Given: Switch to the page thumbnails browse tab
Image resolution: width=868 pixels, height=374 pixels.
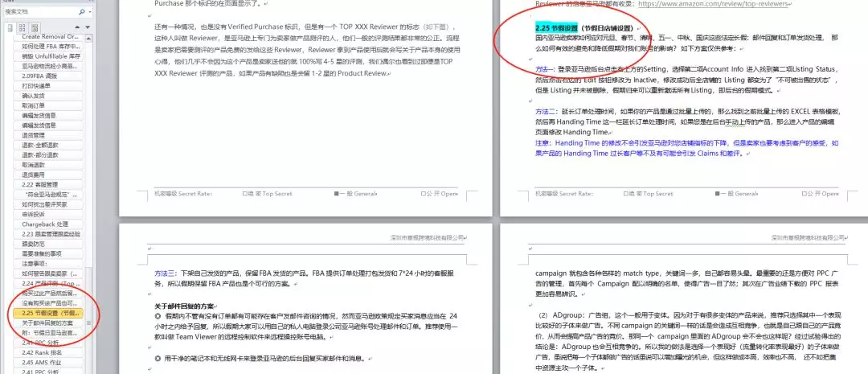Looking at the screenshot, I should tap(23, 27).
